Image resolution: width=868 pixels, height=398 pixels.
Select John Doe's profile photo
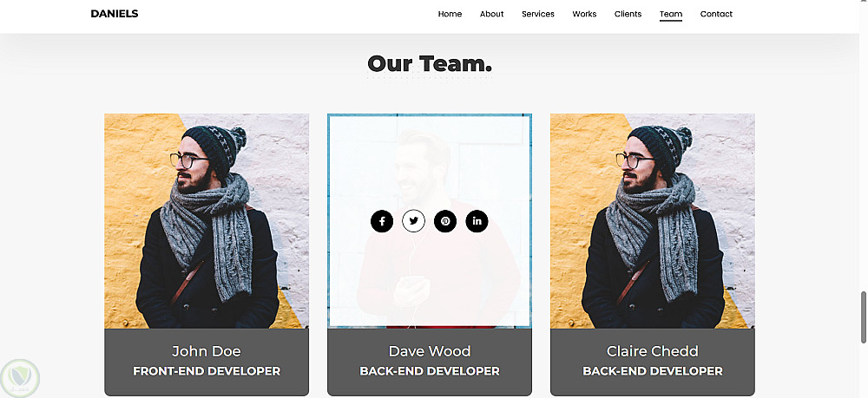(207, 221)
